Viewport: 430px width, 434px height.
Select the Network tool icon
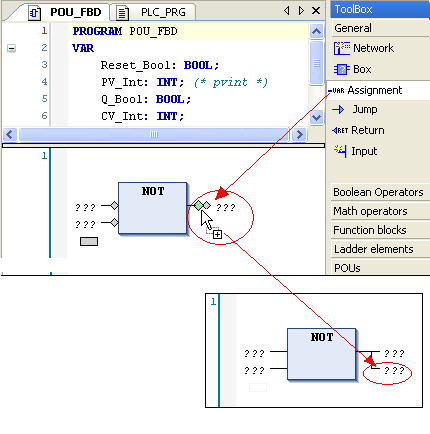342,48
